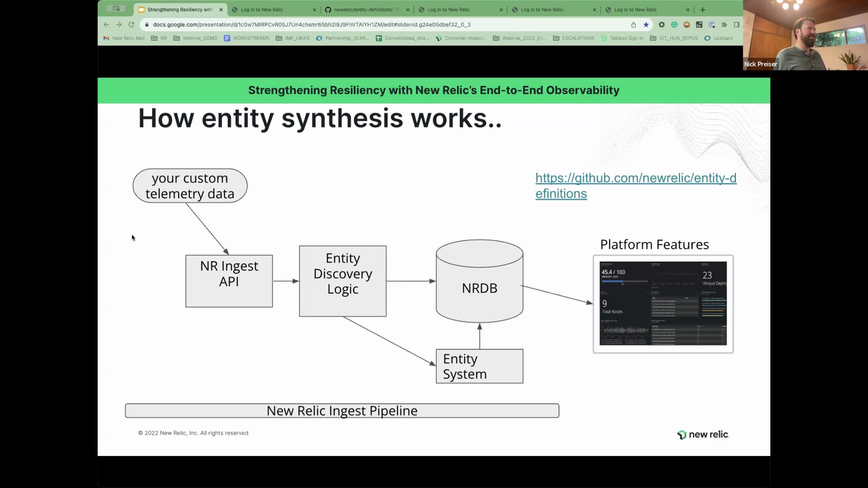Click the extension icon left of the puzzle piece
Viewport: 868px width, 488px height.
(712, 24)
